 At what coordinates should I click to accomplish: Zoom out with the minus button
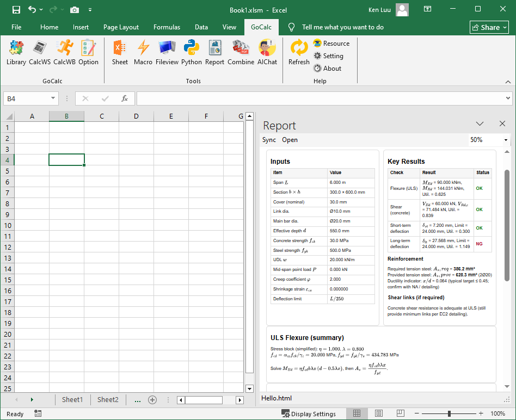(x=416, y=413)
